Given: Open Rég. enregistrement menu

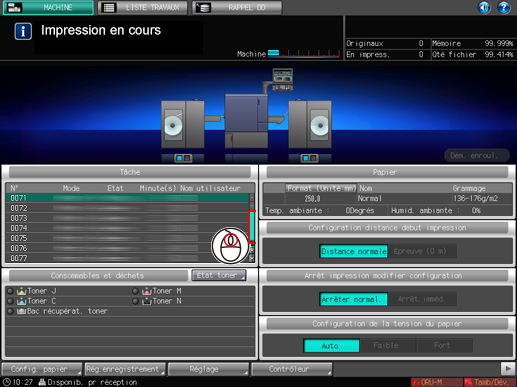Looking at the screenshot, I should pyautogui.click(x=125, y=369).
